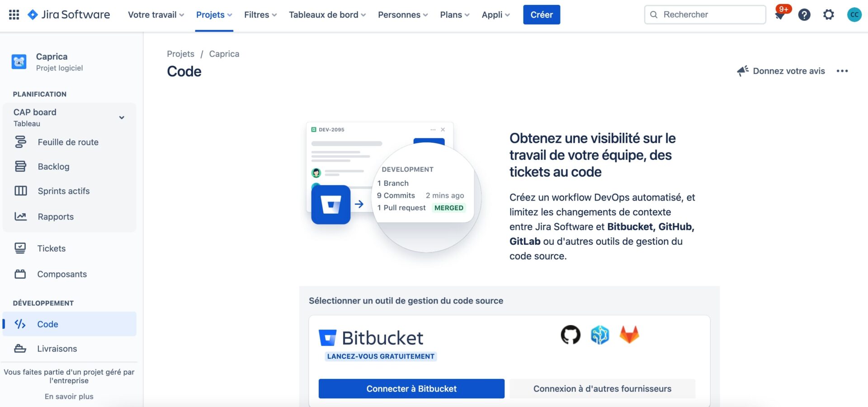Collapse the CAP board chevron
868x407 pixels.
[x=122, y=117]
